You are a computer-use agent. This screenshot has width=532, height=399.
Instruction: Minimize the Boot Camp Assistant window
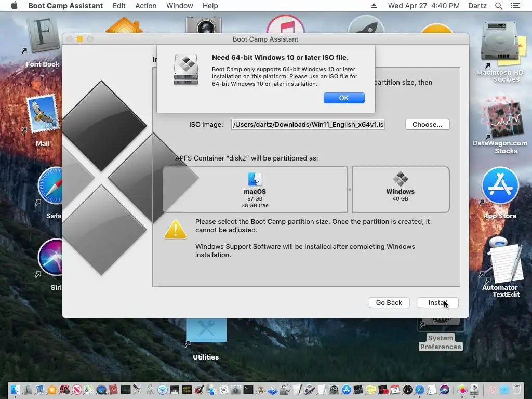tap(80, 39)
